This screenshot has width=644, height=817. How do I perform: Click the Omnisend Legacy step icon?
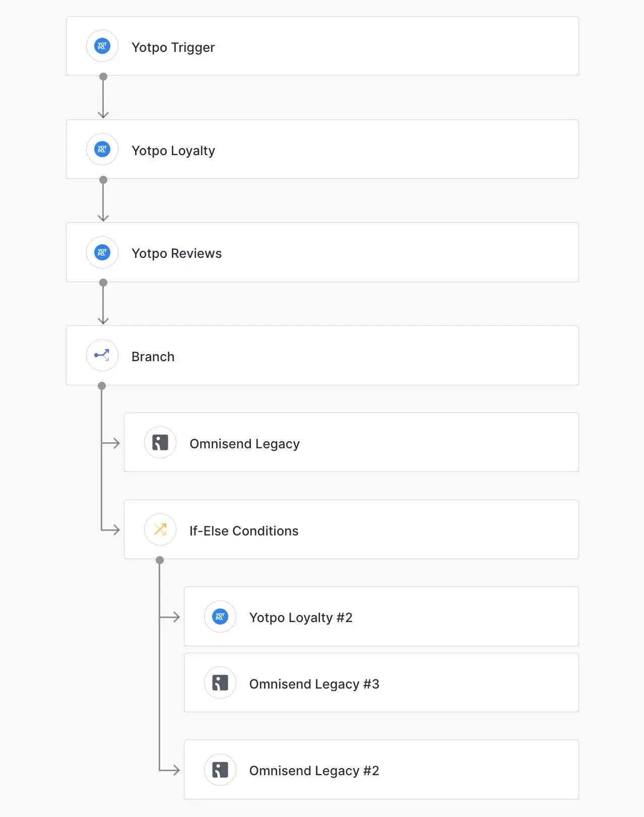(x=160, y=443)
